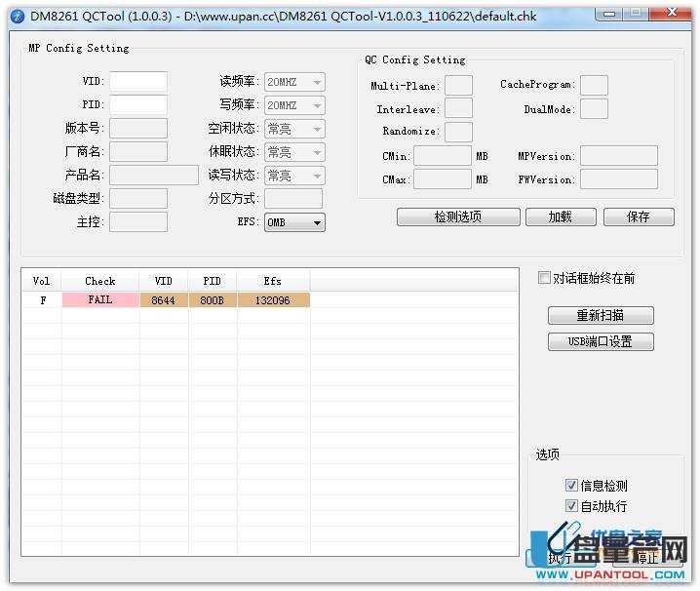Expand the 读频率 20MHZ dropdown
Viewport: 700px width, 591px height.
(x=294, y=82)
